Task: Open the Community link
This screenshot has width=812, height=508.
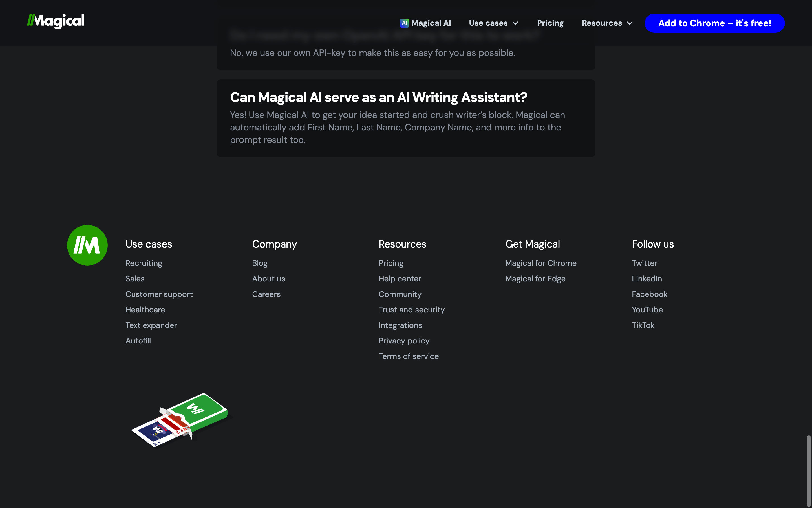Action: click(x=400, y=294)
